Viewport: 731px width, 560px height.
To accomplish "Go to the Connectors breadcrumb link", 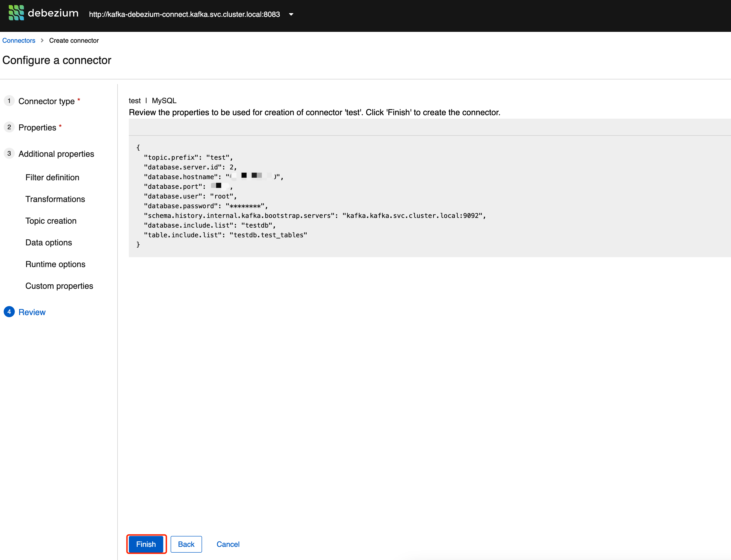I will [19, 40].
